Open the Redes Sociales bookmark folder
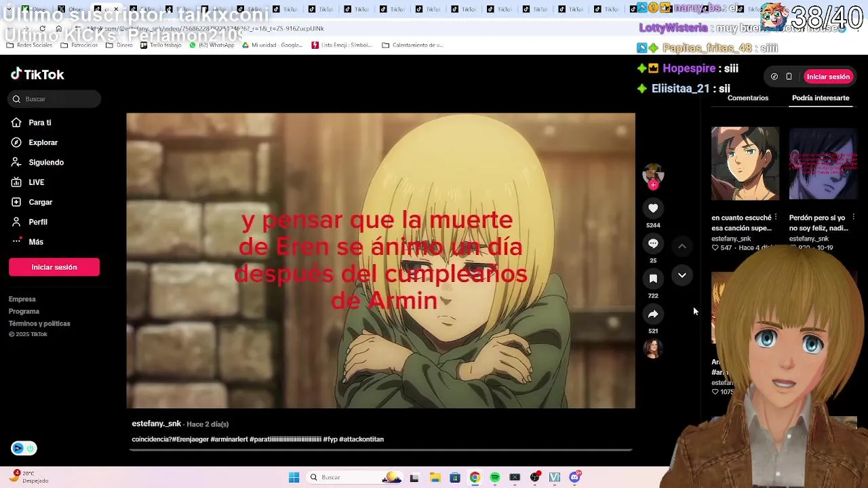Viewport: 868px width, 488px height. (x=29, y=45)
